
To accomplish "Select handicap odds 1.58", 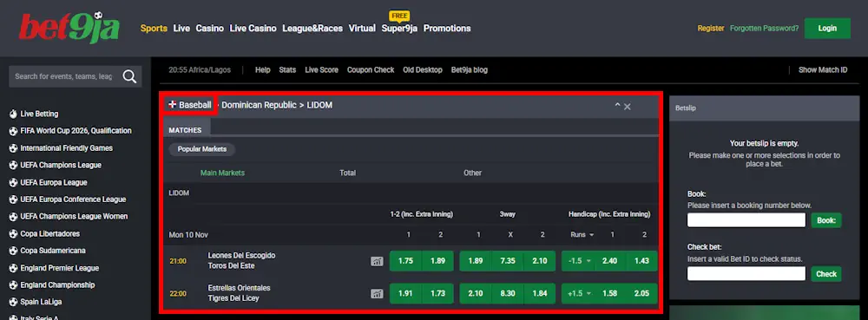I will (609, 293).
